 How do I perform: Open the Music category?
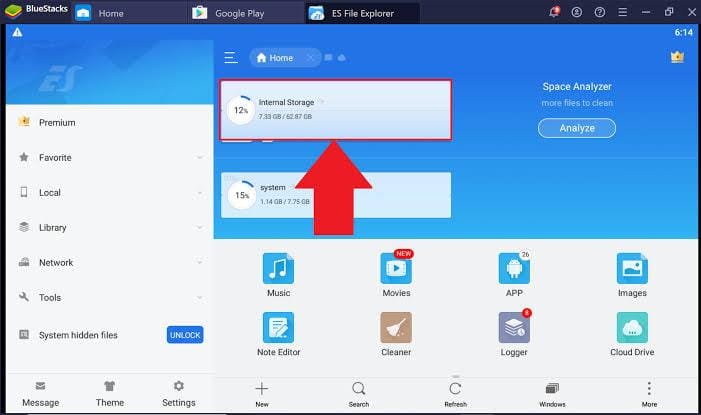(x=278, y=275)
